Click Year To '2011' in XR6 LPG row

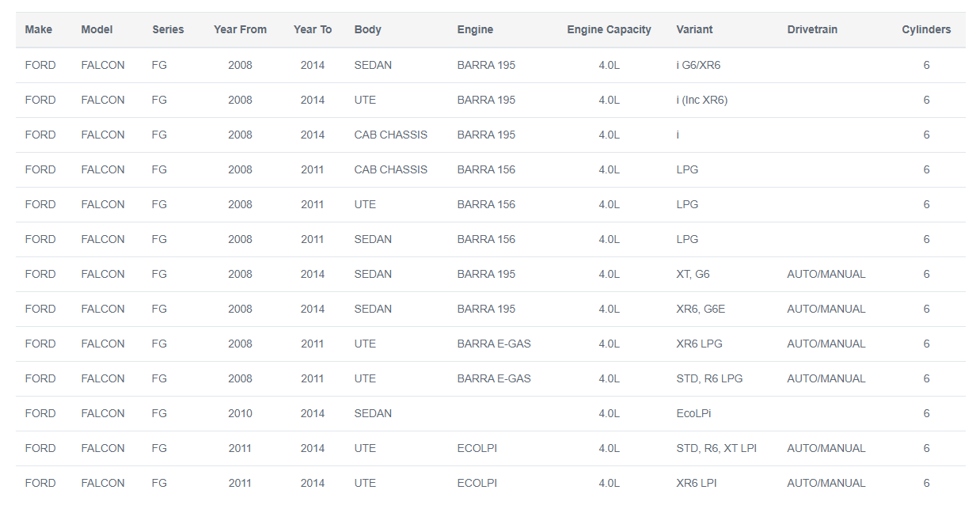(313, 344)
